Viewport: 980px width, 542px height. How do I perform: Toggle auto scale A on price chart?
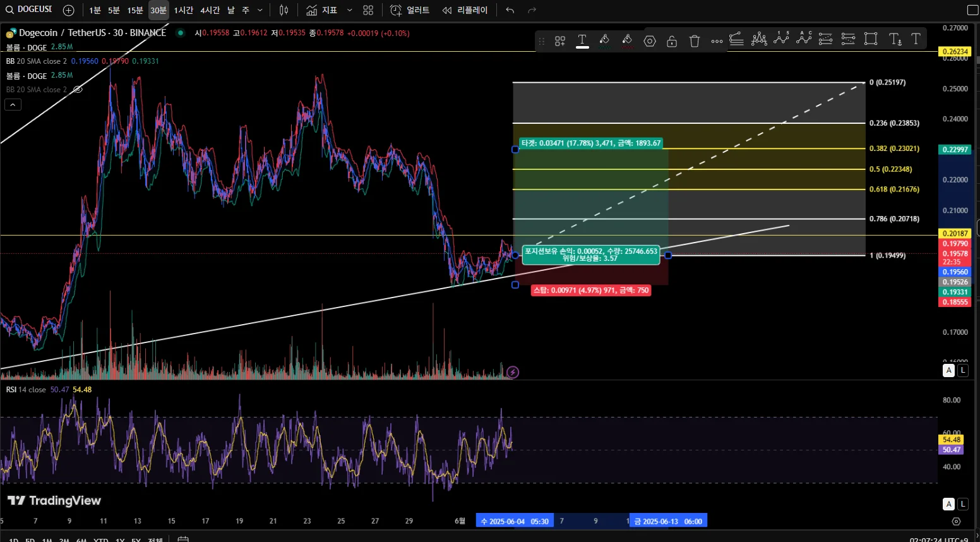point(948,371)
